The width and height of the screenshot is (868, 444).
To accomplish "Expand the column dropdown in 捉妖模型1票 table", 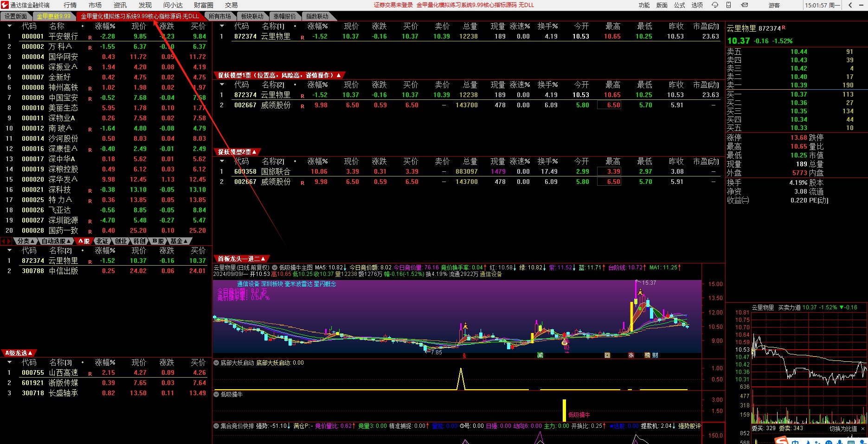I will pos(222,85).
